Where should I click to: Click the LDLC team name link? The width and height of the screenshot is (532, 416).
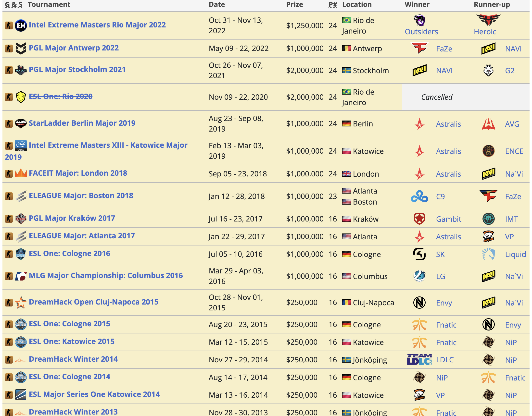point(445,360)
